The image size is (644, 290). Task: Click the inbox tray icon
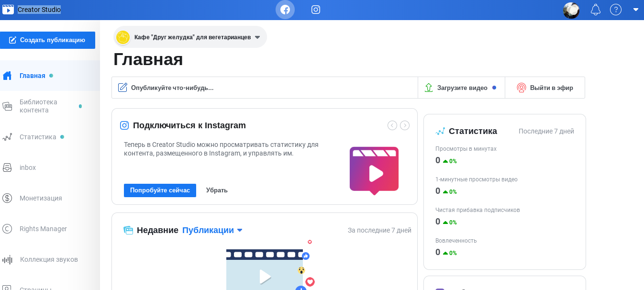(x=7, y=167)
